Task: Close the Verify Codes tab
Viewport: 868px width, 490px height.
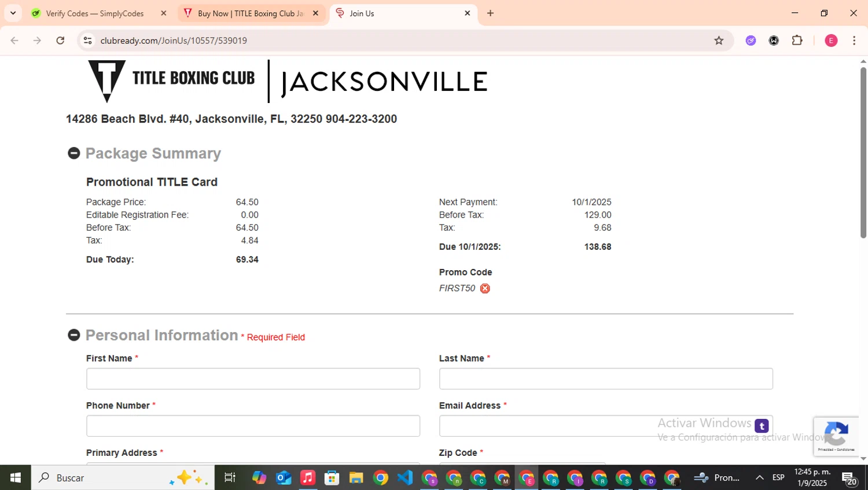Action: point(164,13)
